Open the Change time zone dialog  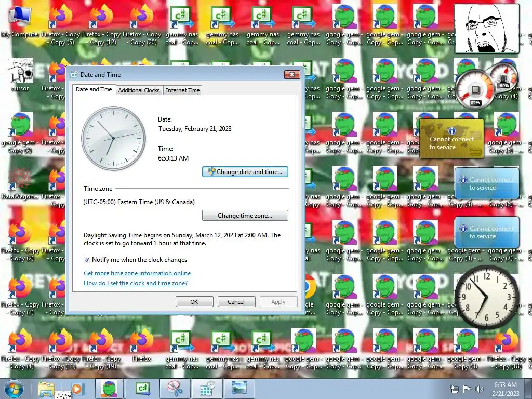(x=245, y=216)
